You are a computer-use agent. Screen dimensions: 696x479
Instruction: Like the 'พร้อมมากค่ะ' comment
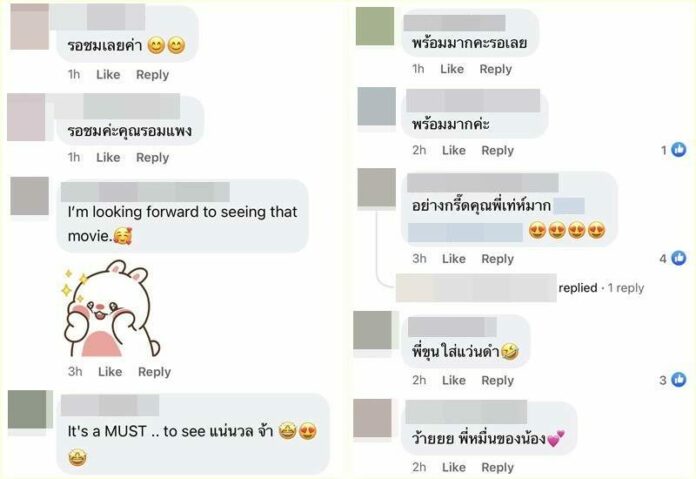(454, 150)
